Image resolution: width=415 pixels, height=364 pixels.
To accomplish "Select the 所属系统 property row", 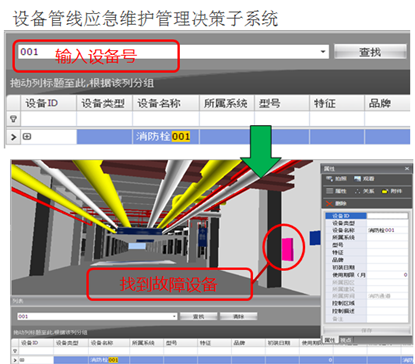I will click(367, 238).
